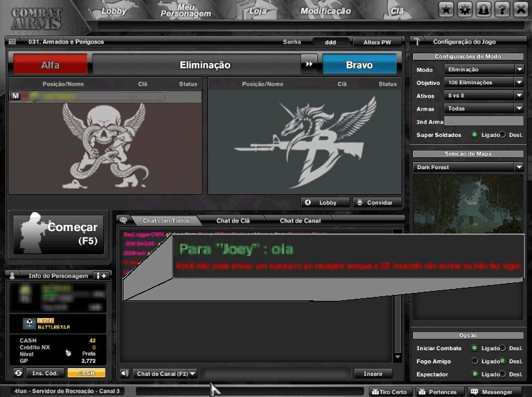Click the swap teams arrow icon
Screen dimensions: 532x397
[309, 64]
